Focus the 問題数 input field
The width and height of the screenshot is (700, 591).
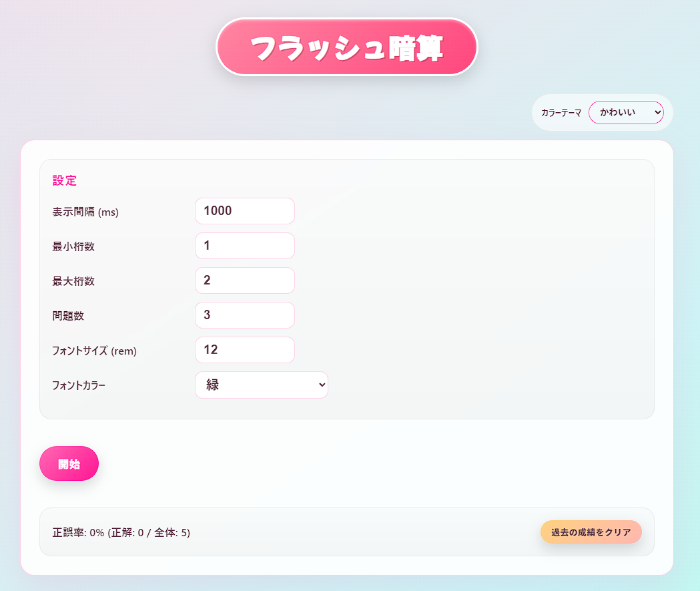tap(245, 315)
